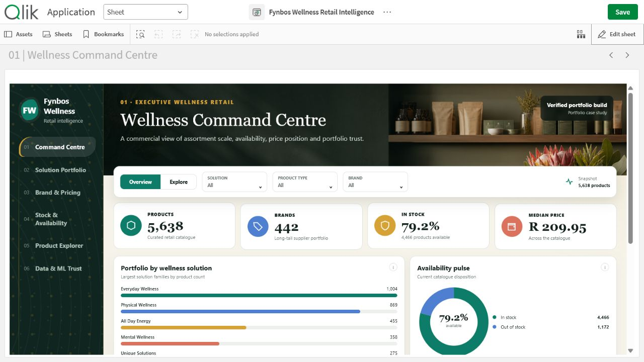Screen dimensions: 644x362
Task: Click the Physical Wellness blue bar
Action: 240,312
